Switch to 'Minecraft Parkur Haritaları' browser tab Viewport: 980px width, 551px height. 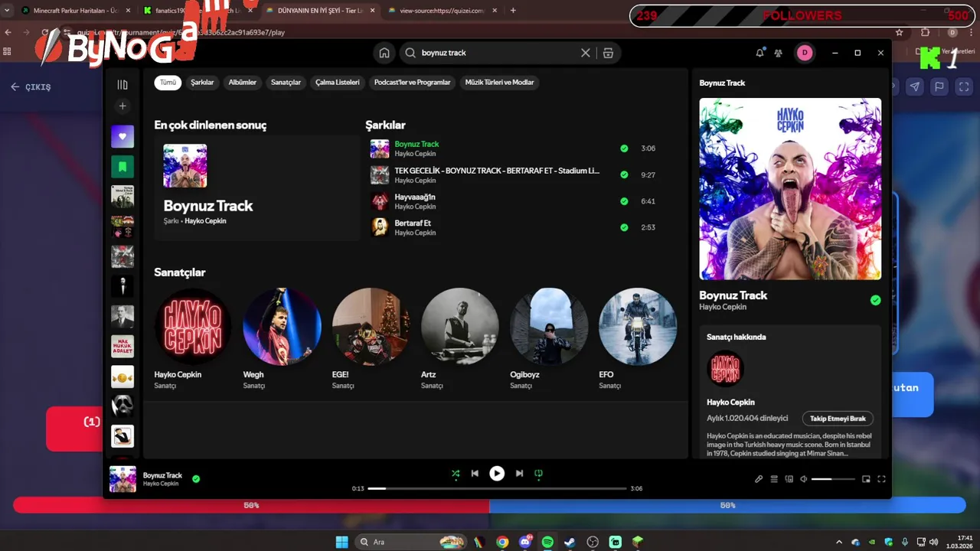click(x=75, y=11)
